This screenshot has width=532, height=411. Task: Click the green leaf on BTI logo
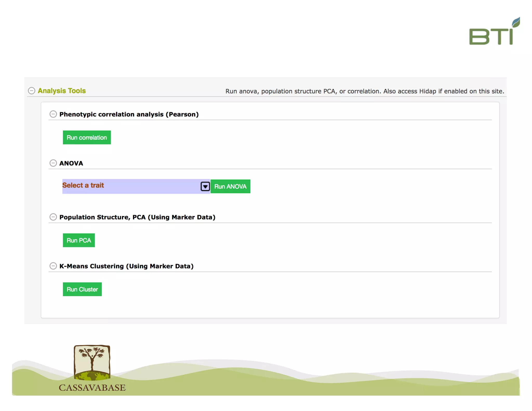click(x=516, y=22)
